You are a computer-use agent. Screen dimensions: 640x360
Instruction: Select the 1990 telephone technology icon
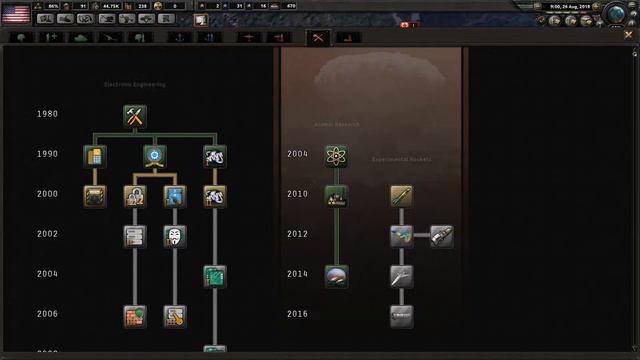click(95, 156)
